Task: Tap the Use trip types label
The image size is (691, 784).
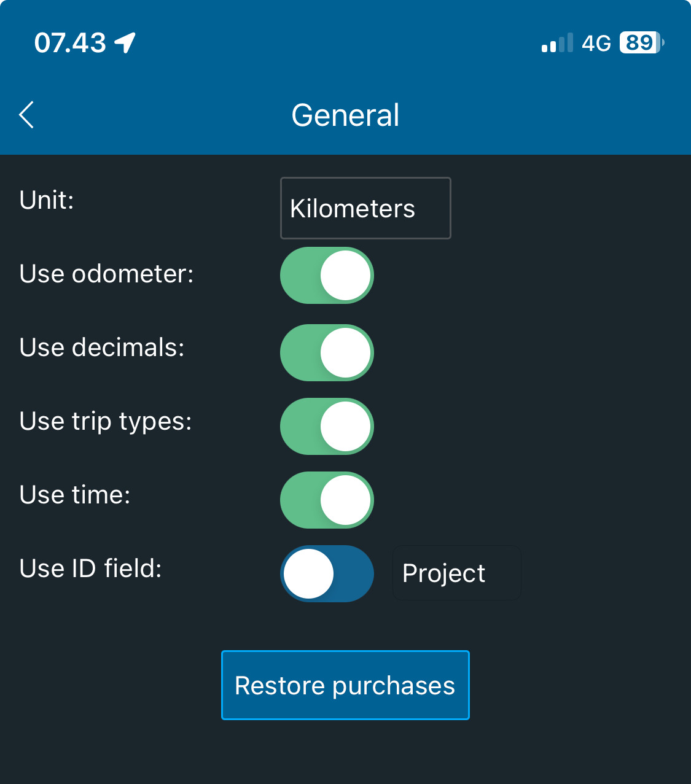Action: coord(106,422)
